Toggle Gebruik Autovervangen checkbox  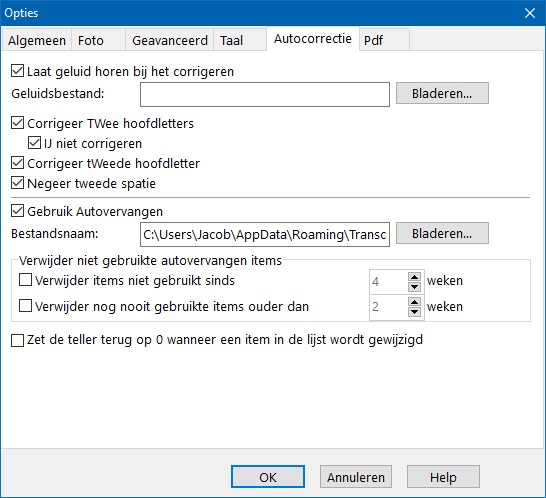pos(17,211)
